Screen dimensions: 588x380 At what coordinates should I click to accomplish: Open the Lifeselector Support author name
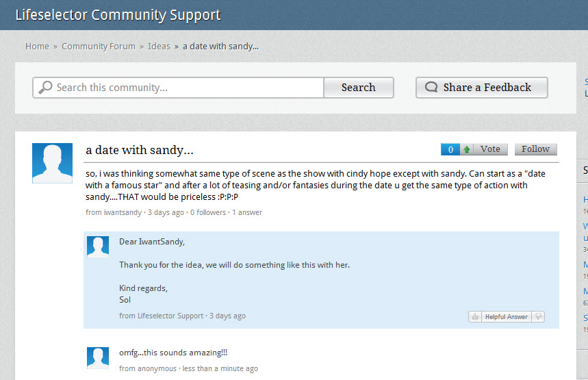[170, 316]
